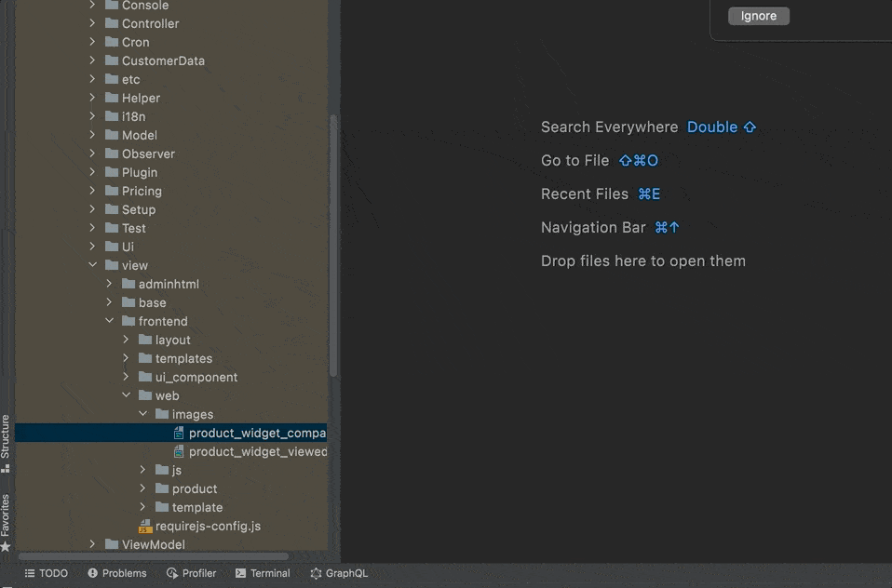The image size is (892, 588).
Task: Open the Structure side panel
Action: 6,442
